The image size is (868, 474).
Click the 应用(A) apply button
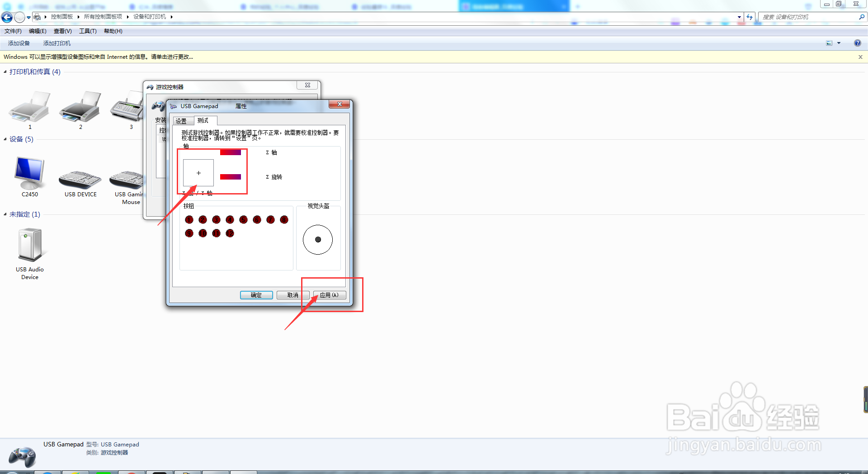tap(330, 295)
